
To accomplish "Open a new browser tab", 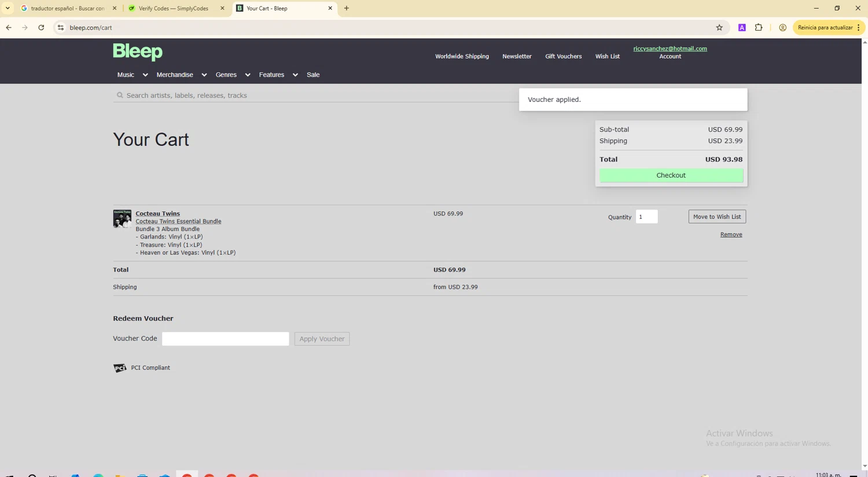I will (347, 8).
